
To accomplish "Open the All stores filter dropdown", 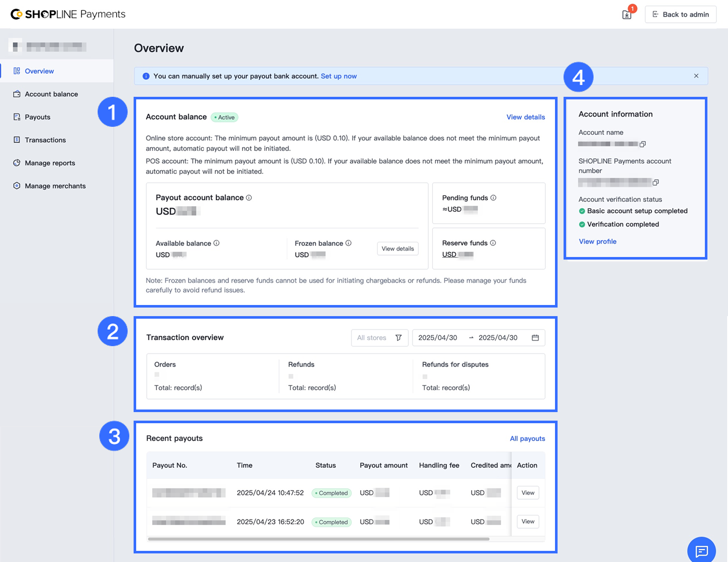I will pos(379,338).
